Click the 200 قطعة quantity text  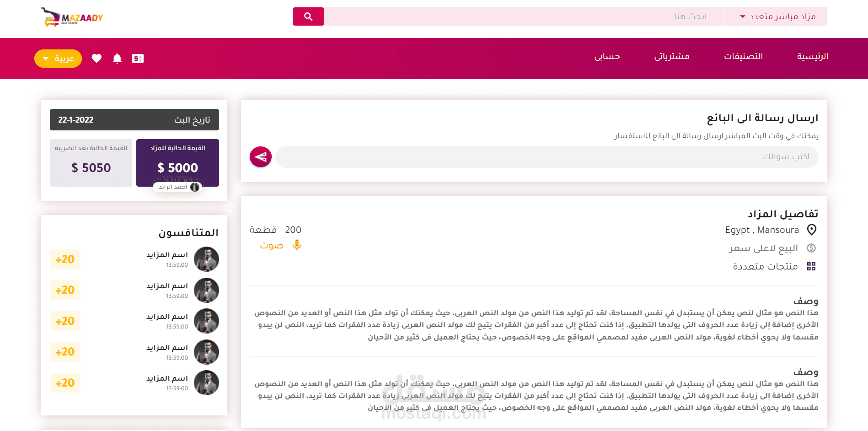[275, 230]
